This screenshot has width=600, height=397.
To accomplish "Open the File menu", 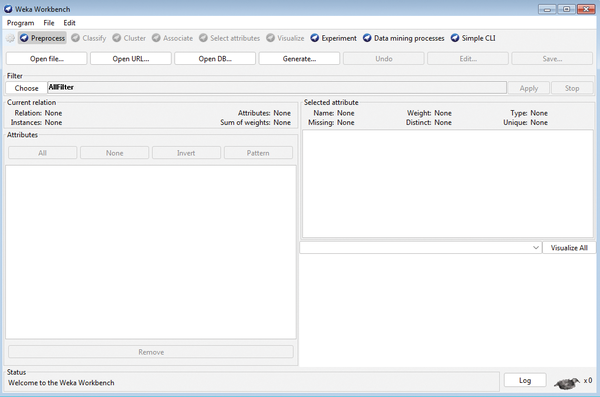I will tap(49, 23).
